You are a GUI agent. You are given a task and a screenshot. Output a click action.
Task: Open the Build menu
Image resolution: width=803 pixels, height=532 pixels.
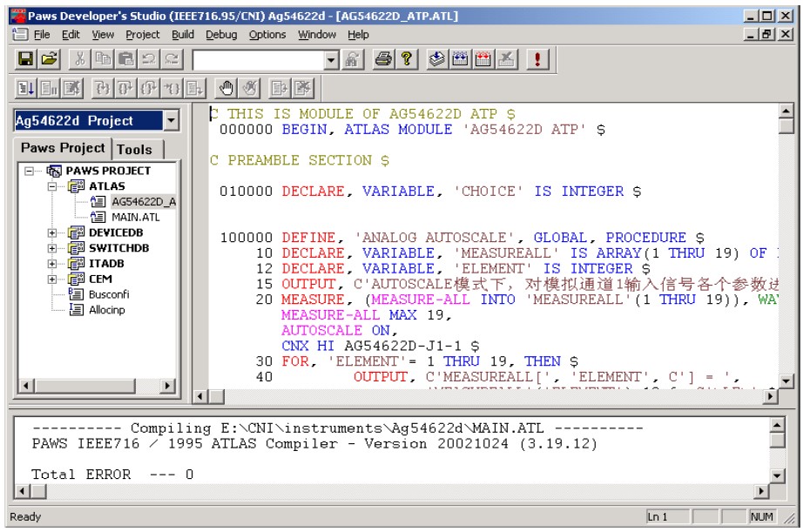pyautogui.click(x=183, y=35)
